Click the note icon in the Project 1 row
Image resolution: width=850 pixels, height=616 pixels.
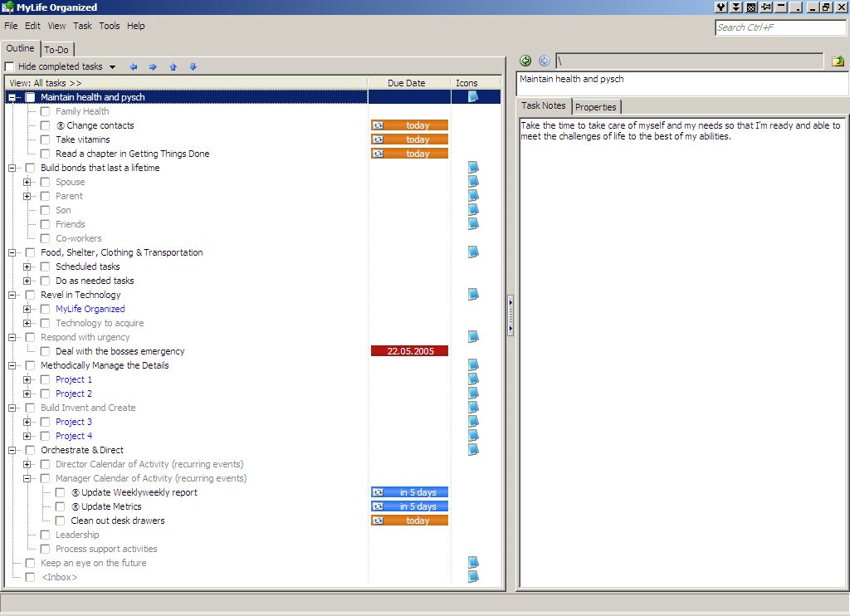click(473, 379)
